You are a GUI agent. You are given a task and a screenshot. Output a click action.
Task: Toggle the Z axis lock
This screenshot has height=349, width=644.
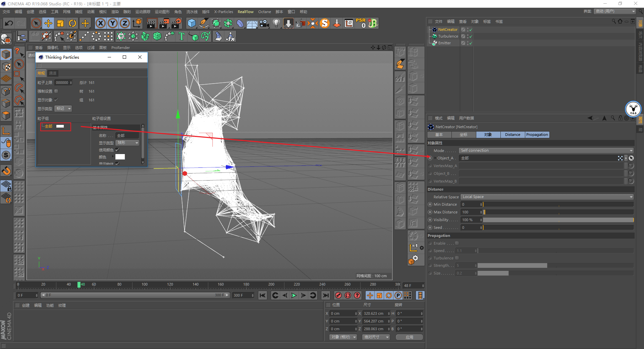[x=124, y=23]
